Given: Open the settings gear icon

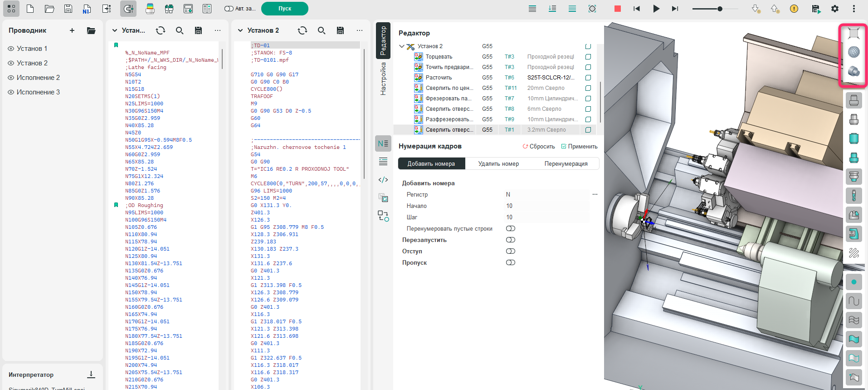Looking at the screenshot, I should (834, 9).
